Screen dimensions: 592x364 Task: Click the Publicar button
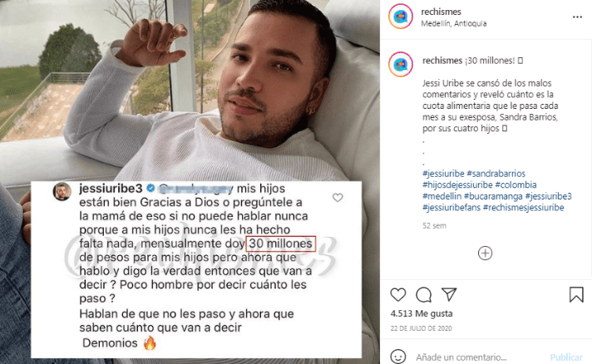point(566,357)
